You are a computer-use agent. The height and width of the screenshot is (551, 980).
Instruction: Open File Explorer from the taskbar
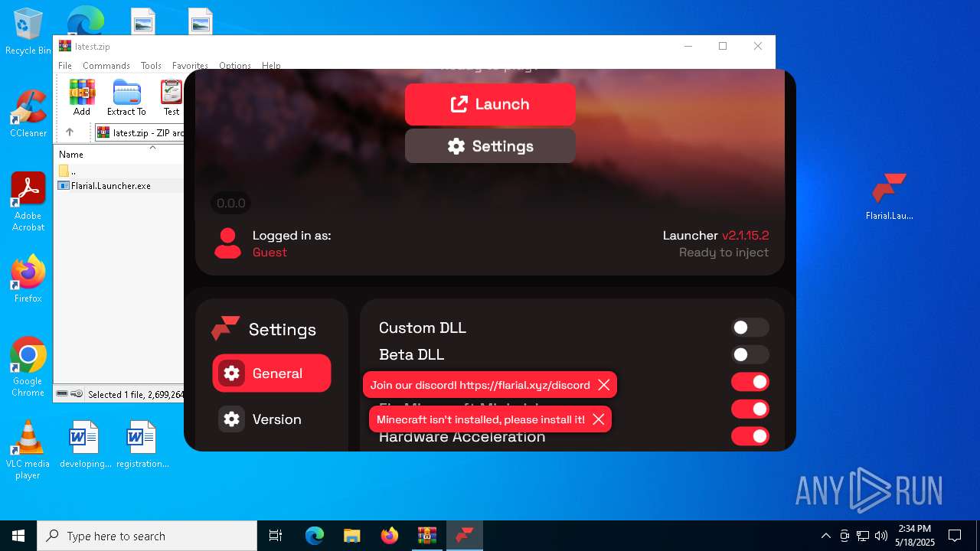352,536
